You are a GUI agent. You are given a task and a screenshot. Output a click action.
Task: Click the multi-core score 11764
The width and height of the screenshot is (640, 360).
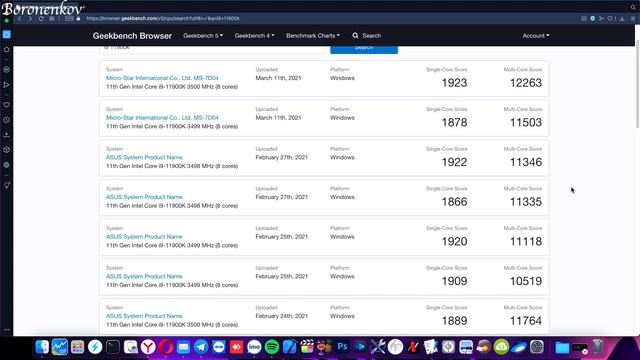pyautogui.click(x=526, y=321)
